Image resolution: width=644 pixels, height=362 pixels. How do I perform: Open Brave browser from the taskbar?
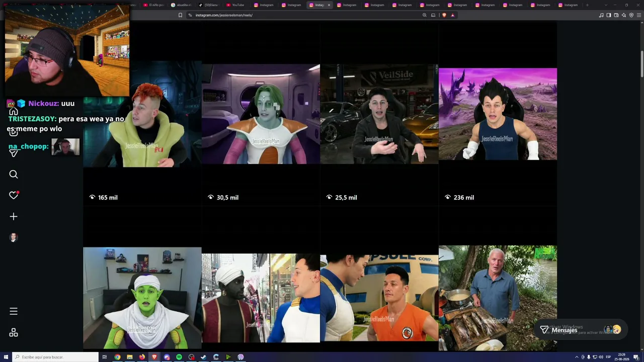[x=154, y=357]
